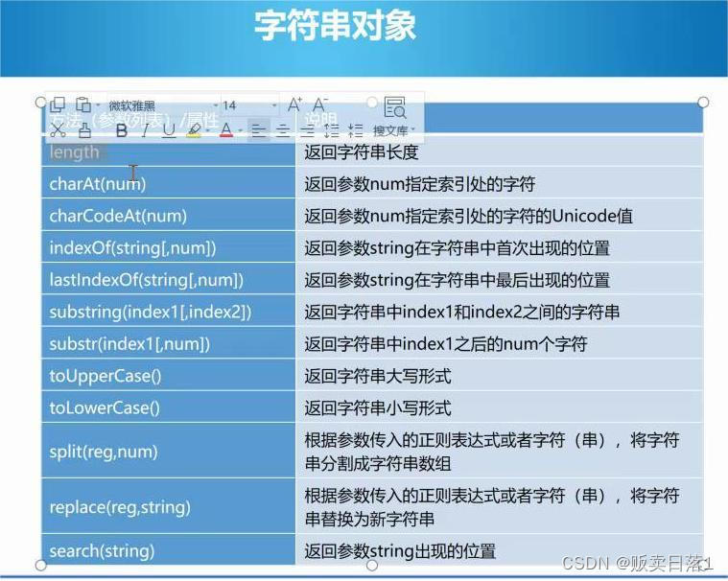Click the paragraph spacing icon

click(356, 130)
